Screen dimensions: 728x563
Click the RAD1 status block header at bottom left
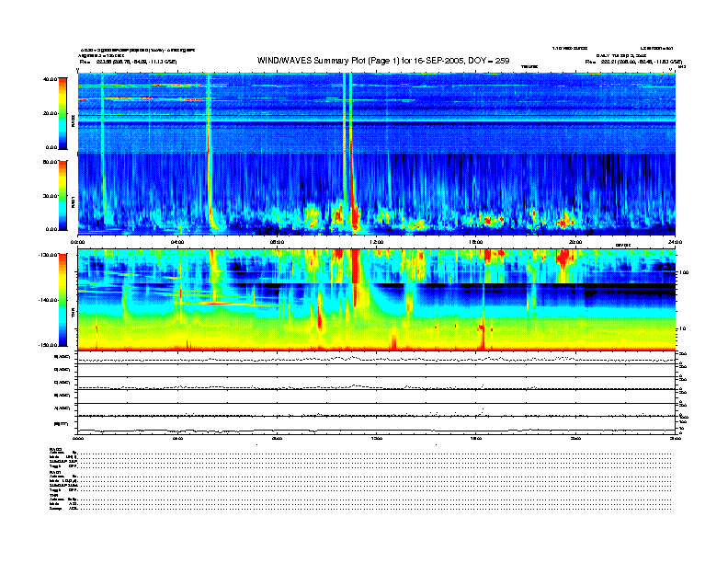54,472
